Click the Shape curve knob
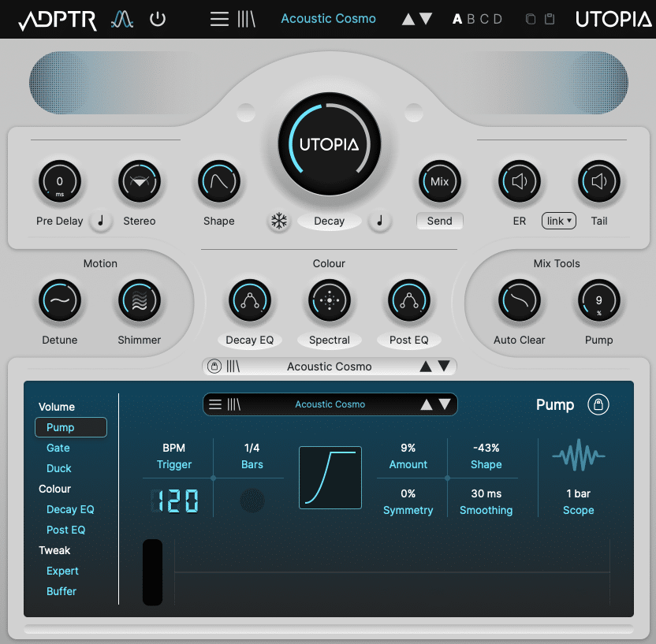This screenshot has height=644, width=656. [x=219, y=181]
